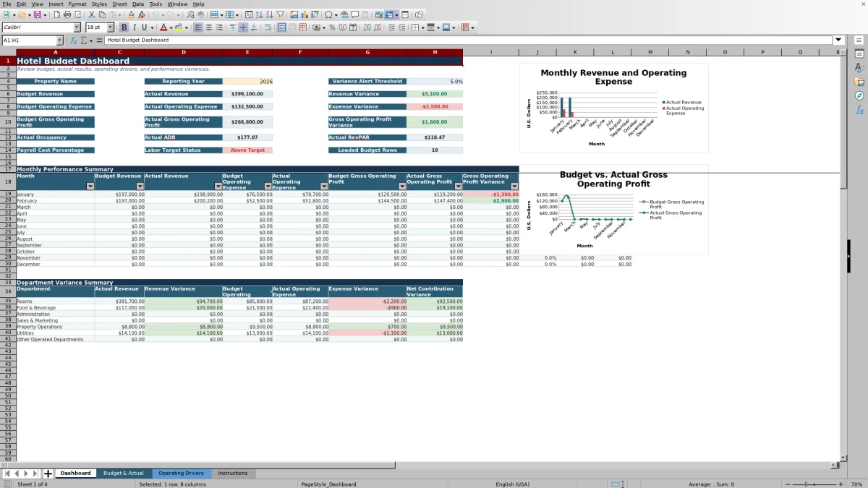The height and width of the screenshot is (488, 868).
Task: Click row header 35
Action: coord(8,301)
